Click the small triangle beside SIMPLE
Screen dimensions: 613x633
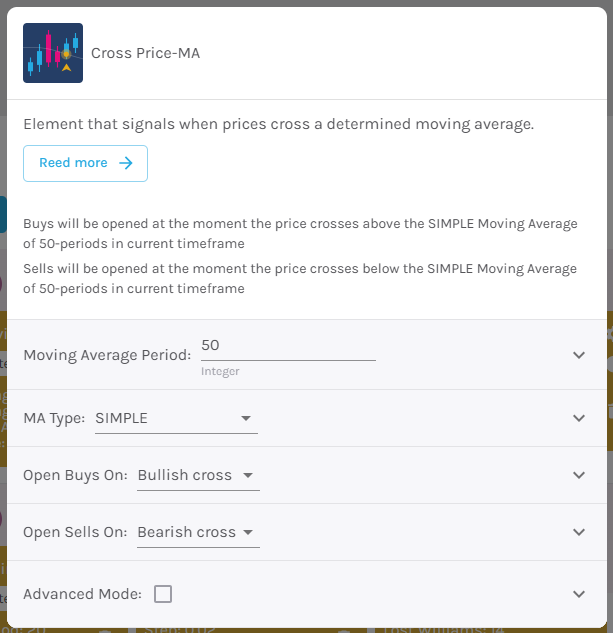tap(246, 418)
